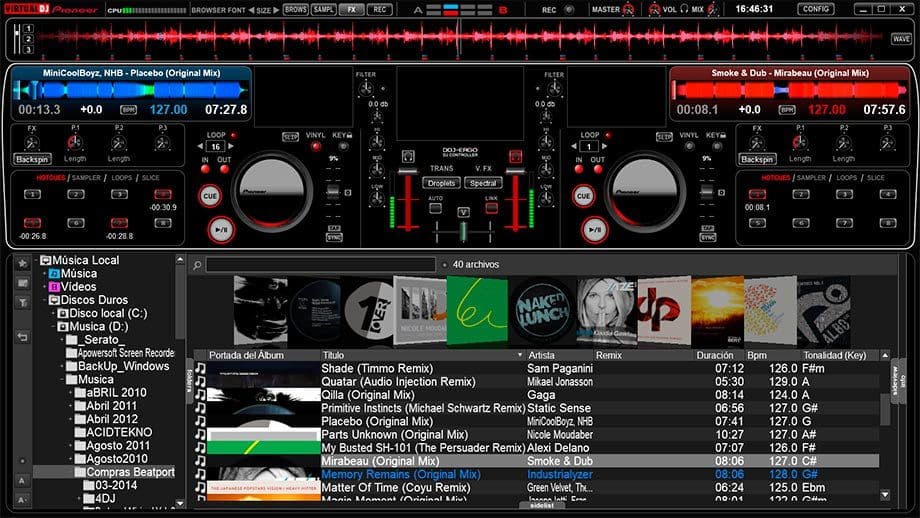This screenshot has width=920, height=518.
Task: Sync the right deck with SYNC button
Action: click(708, 238)
